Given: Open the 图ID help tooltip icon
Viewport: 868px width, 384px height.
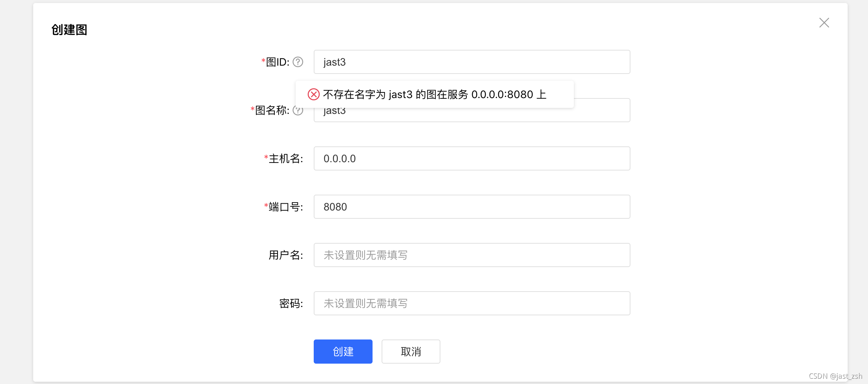Looking at the screenshot, I should tap(298, 61).
